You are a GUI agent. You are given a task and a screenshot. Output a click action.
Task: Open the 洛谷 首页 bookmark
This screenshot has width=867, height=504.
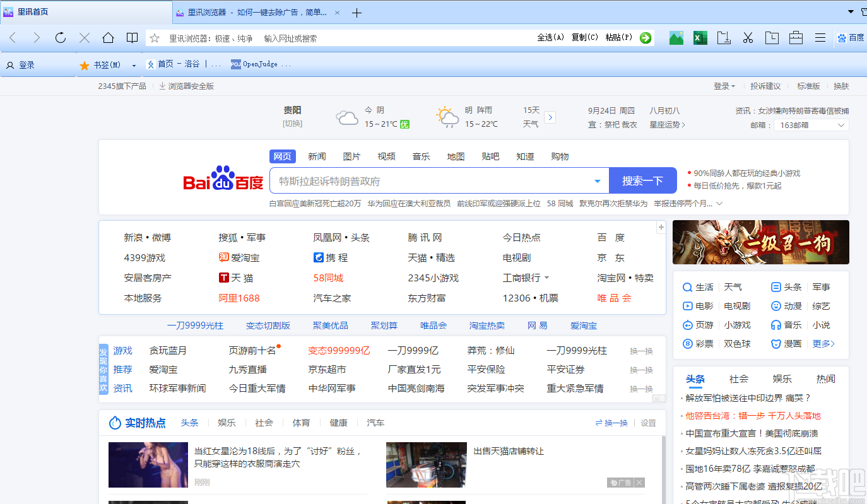click(x=184, y=64)
